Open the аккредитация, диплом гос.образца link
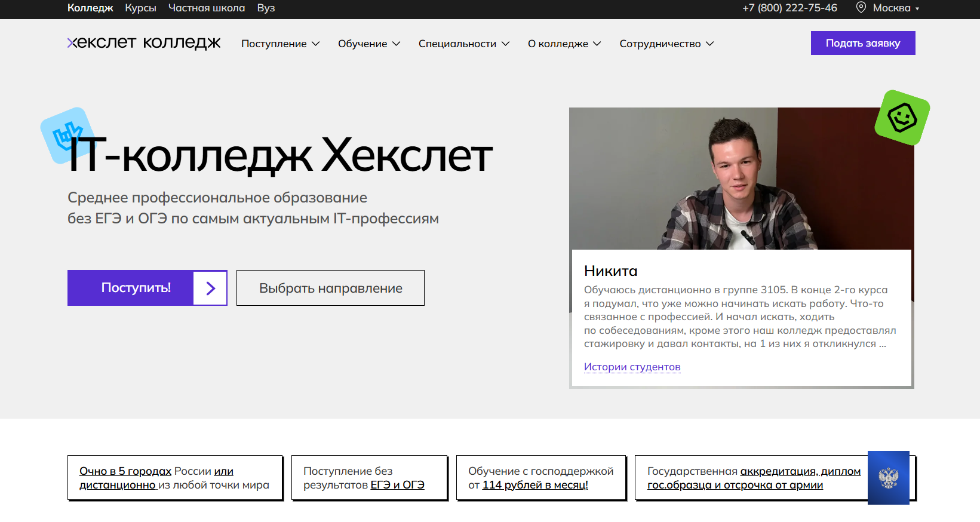This screenshot has width=980, height=522. click(x=754, y=478)
